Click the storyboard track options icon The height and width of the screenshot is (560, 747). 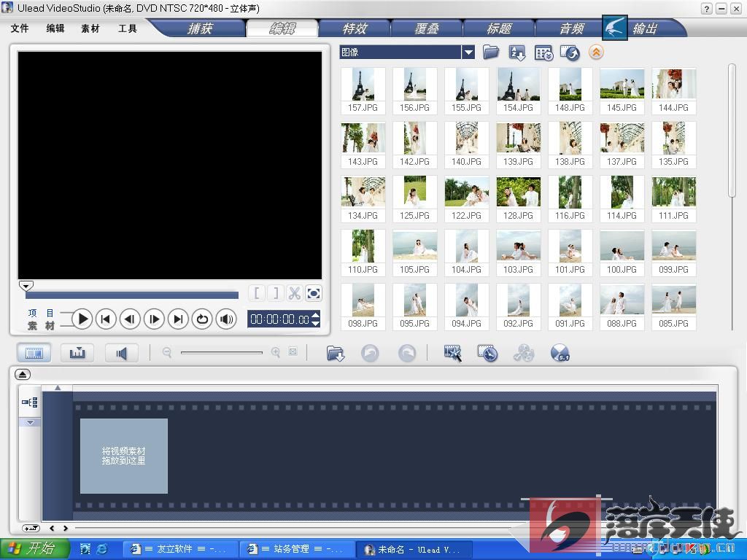click(x=29, y=402)
